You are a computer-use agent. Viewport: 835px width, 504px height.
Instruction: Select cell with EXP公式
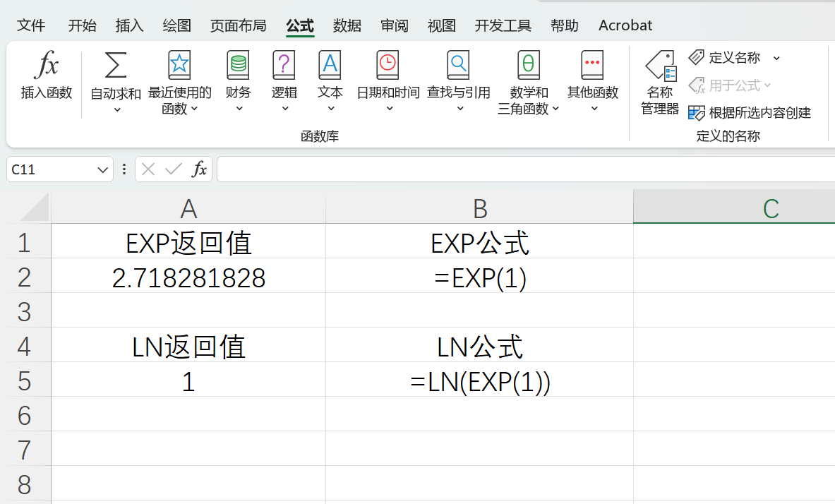tap(479, 241)
